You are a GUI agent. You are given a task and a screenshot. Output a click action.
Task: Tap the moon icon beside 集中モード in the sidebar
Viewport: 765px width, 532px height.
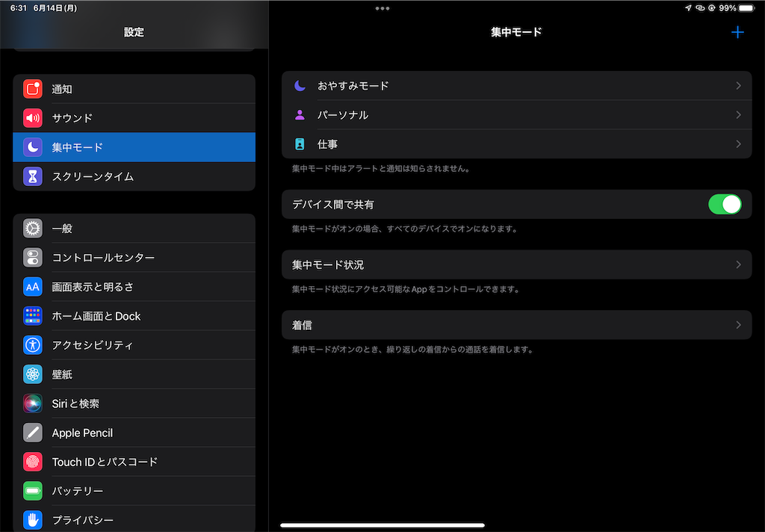33,147
